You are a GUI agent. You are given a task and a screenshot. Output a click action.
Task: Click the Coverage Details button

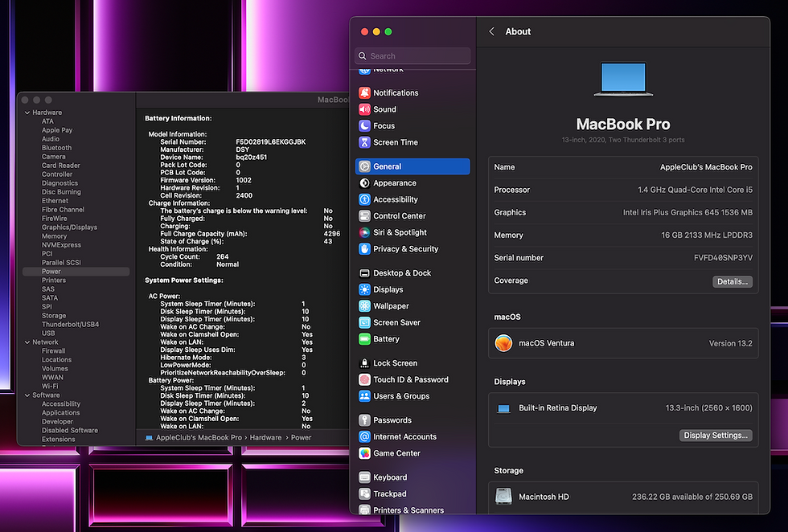pyautogui.click(x=733, y=282)
